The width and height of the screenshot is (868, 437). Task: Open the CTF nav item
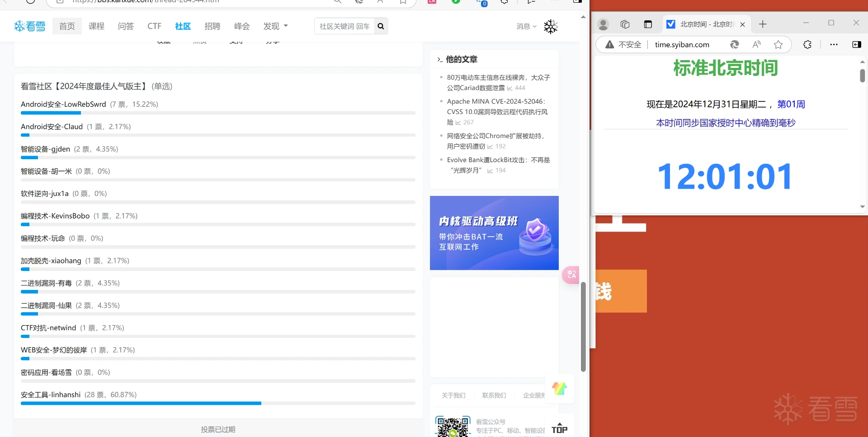click(154, 26)
